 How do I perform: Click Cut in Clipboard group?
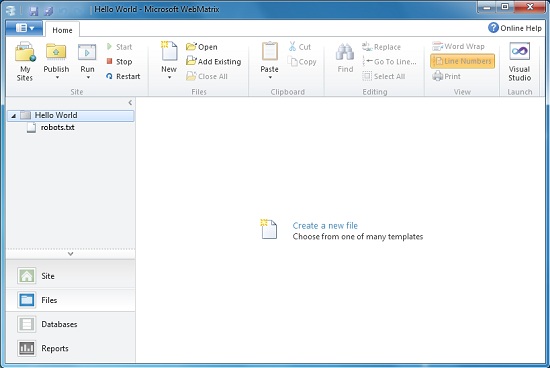coord(300,47)
